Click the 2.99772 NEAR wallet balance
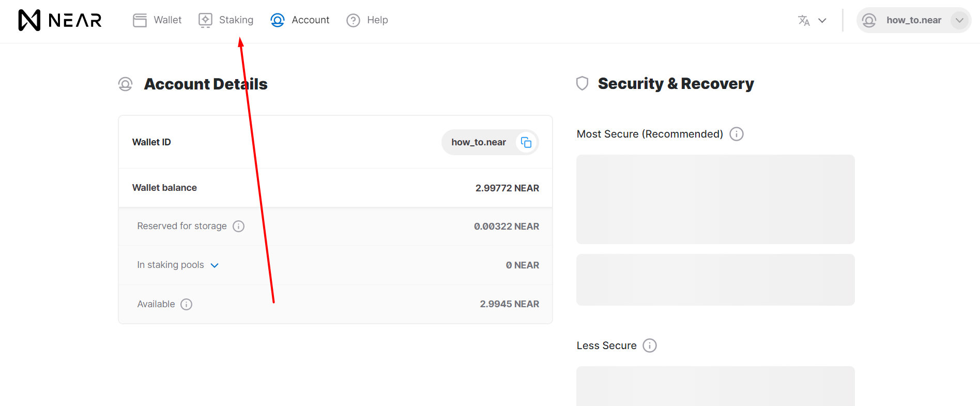 click(x=507, y=188)
